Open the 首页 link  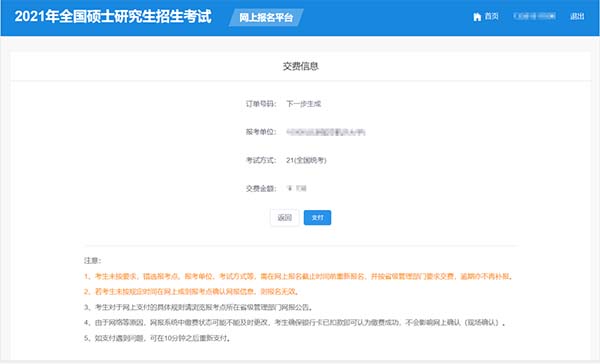491,16
